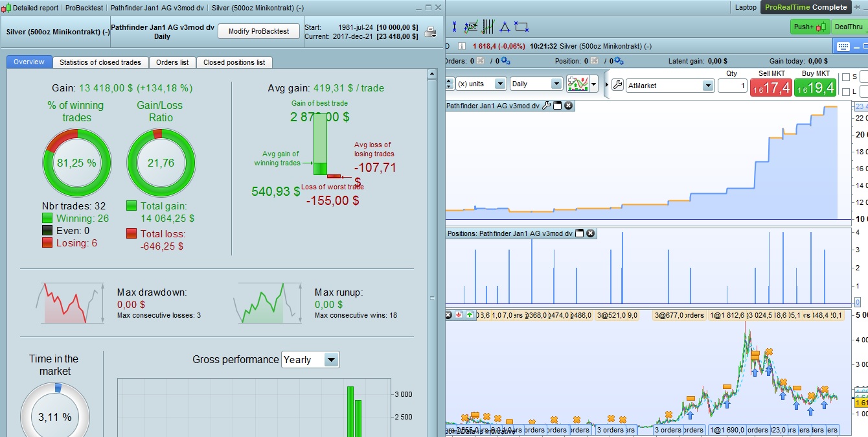Click the Sell MKT price button

[771, 87]
